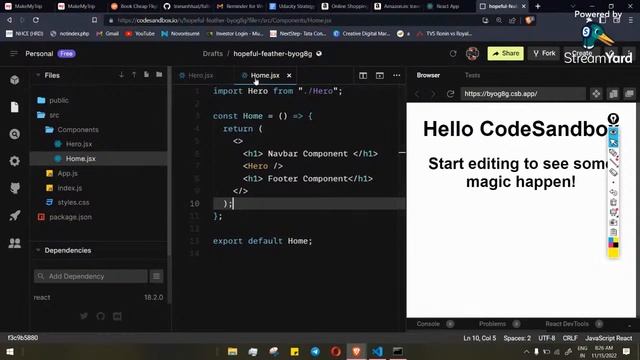Screen dimensions: 640x360
Task: Click the Drafts breadcrumb link
Action: coord(213,53)
